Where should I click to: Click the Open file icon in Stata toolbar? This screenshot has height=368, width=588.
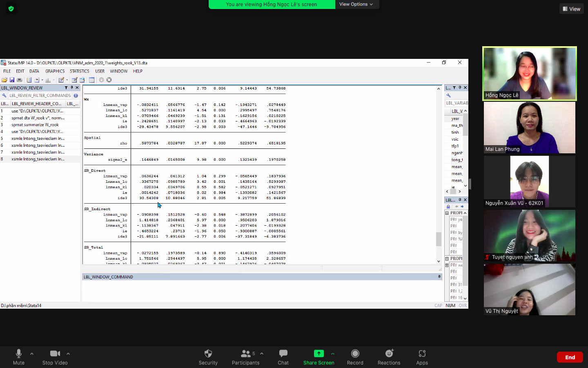coord(4,80)
